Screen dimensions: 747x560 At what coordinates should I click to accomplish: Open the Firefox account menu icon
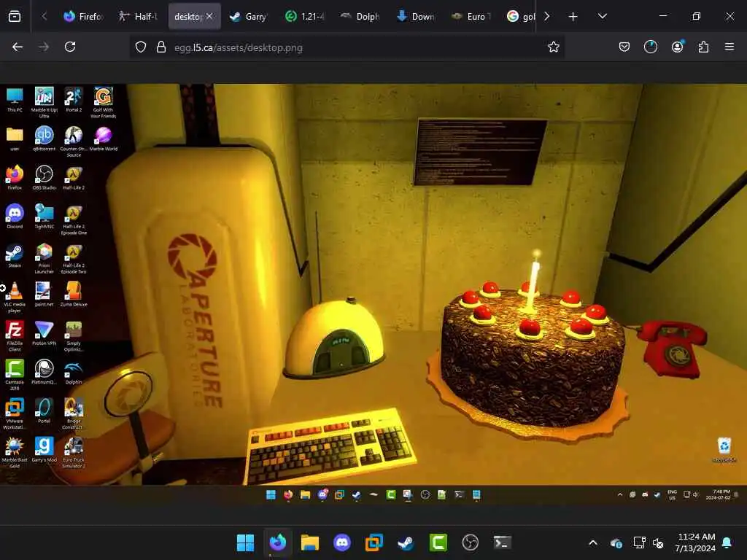(678, 47)
